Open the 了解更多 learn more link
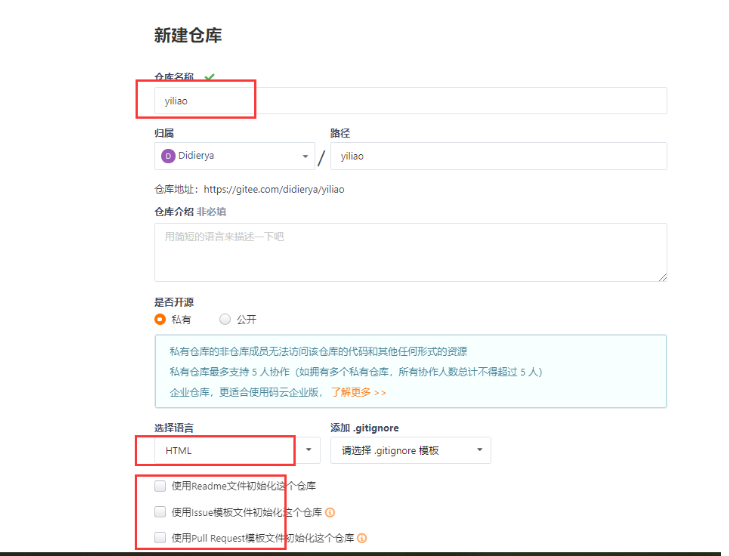This screenshot has height=556, width=729. pyautogui.click(x=358, y=392)
